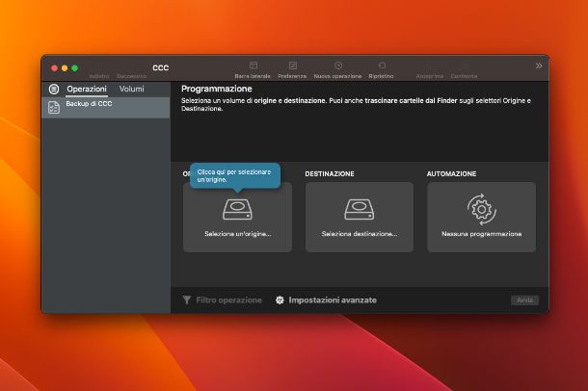This screenshot has height=391, width=588.
Task: Click the origin disk drive icon
Action: coord(237,209)
